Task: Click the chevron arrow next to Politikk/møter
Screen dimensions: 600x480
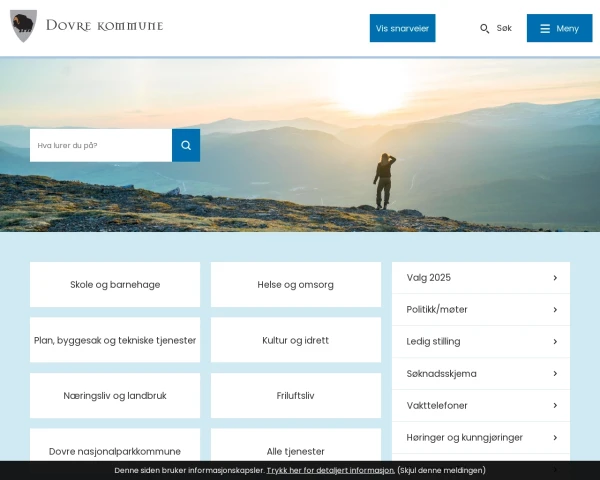Action: (x=555, y=310)
